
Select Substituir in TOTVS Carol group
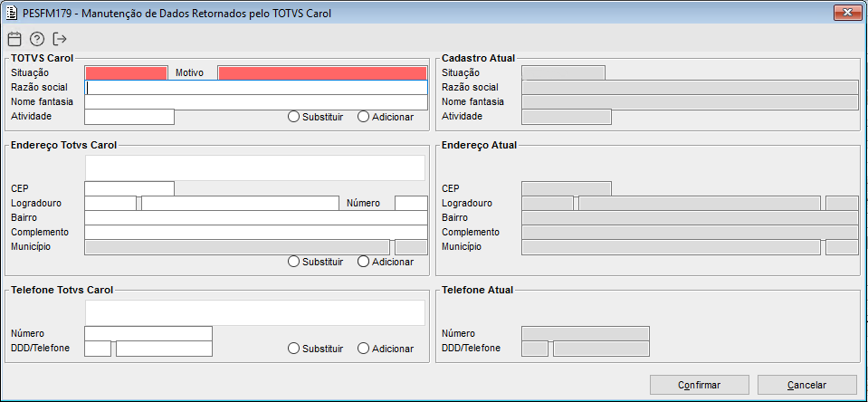316,117
